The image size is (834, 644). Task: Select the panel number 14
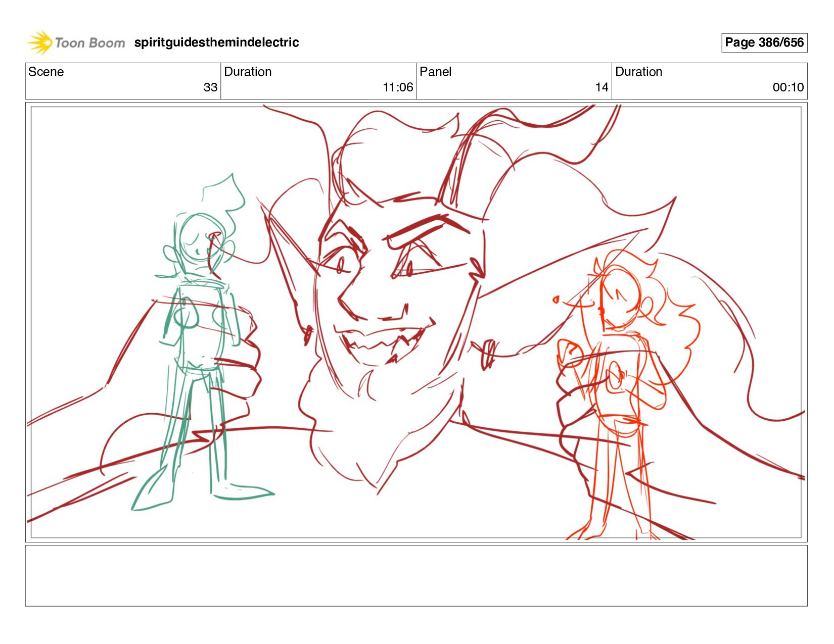(601, 87)
